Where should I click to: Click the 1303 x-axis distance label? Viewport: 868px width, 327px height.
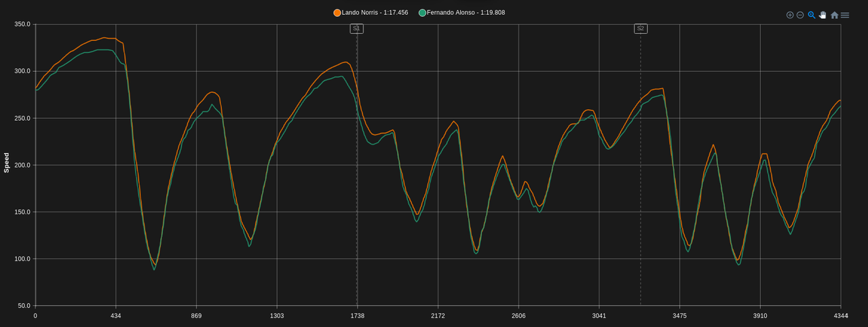[277, 316]
